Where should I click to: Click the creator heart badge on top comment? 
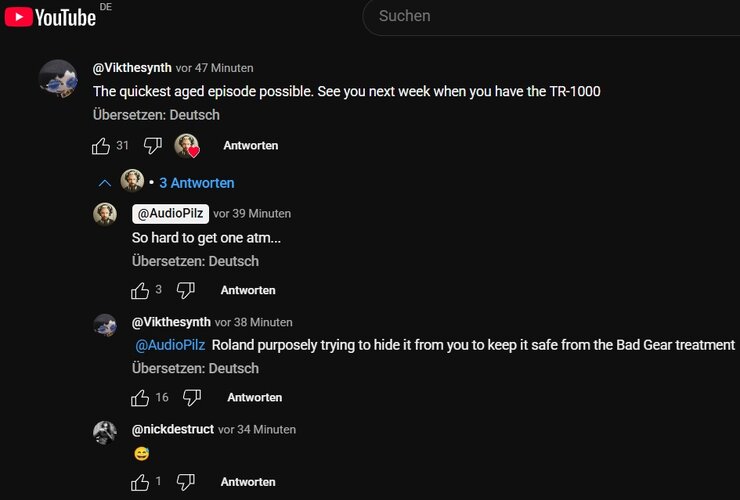(187, 146)
